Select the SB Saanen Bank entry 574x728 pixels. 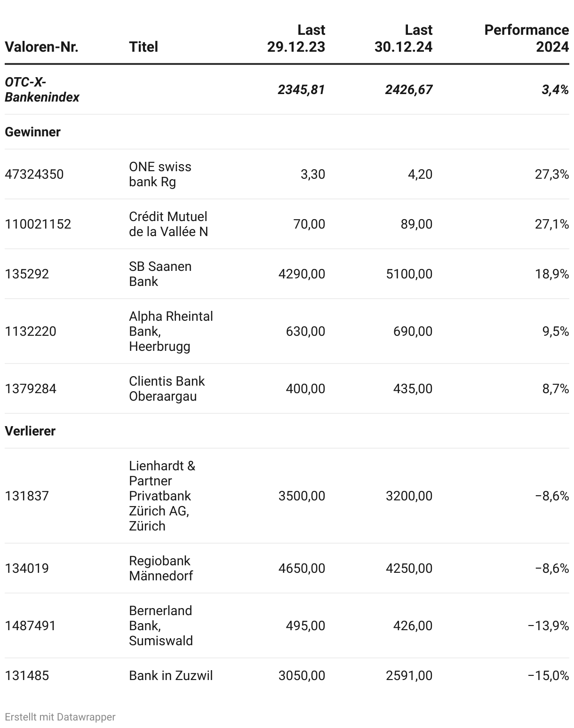160,274
